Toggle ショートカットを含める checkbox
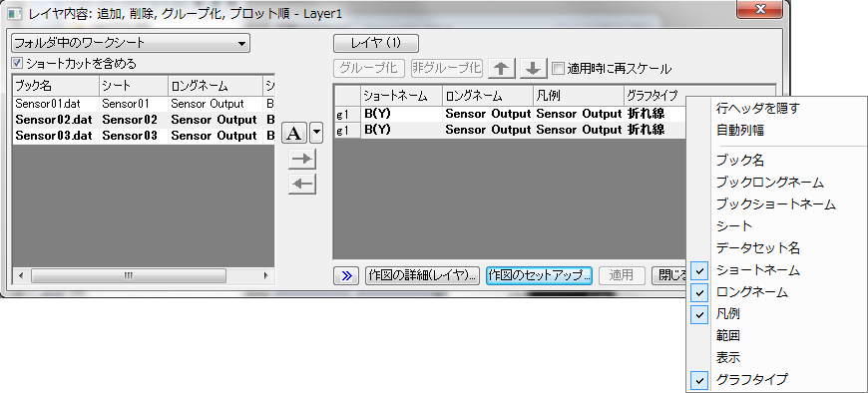 [17, 63]
